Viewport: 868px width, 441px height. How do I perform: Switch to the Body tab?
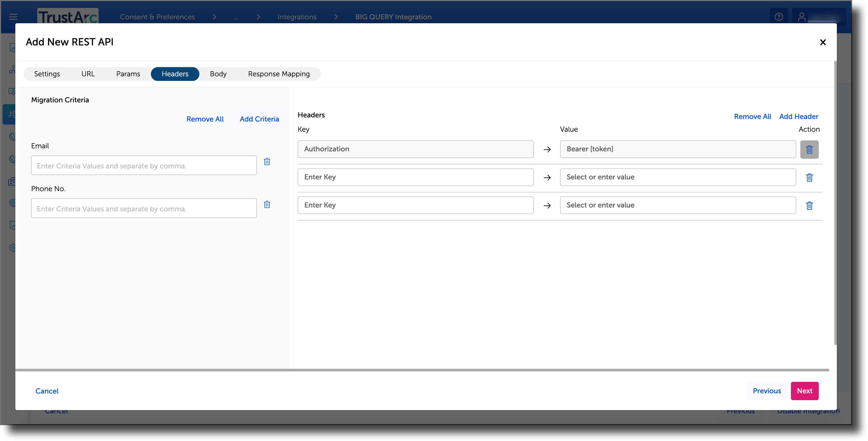coord(218,74)
